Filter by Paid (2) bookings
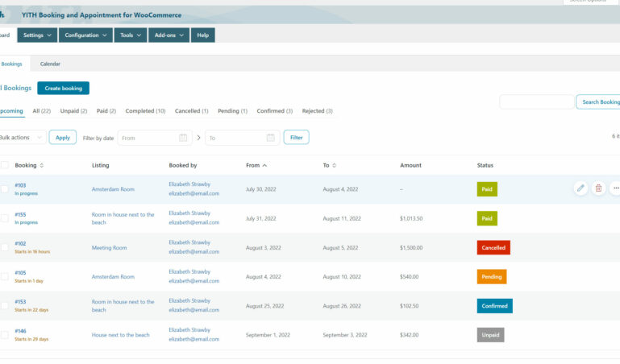 point(106,111)
